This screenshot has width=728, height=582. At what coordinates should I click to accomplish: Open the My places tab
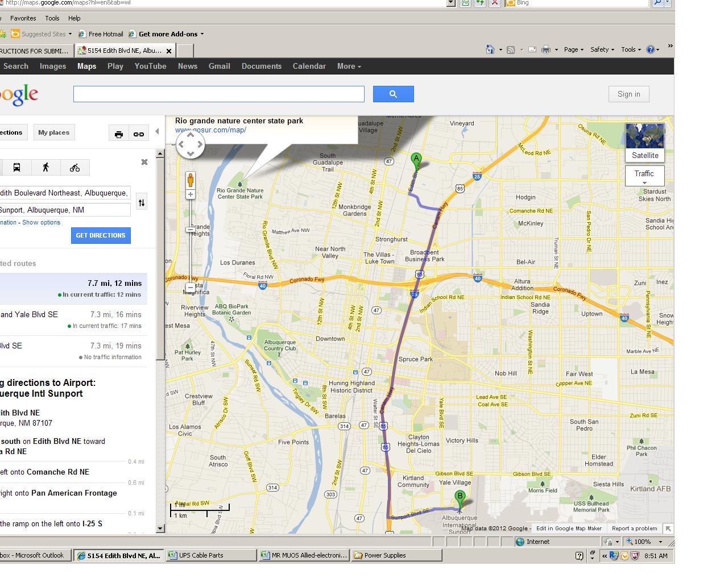click(x=54, y=132)
